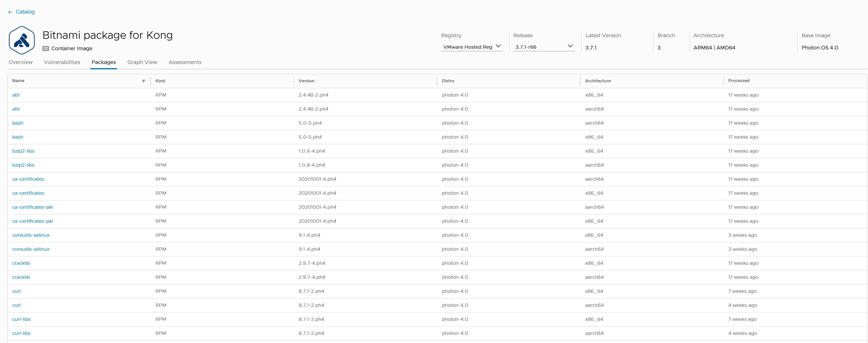The image size is (868, 343).
Task: Click the Assessments tab
Action: (185, 62)
